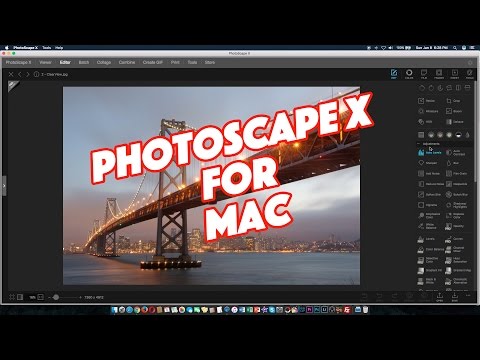The image size is (480, 360).
Task: Open the settings gear at top right
Action: [470, 62]
